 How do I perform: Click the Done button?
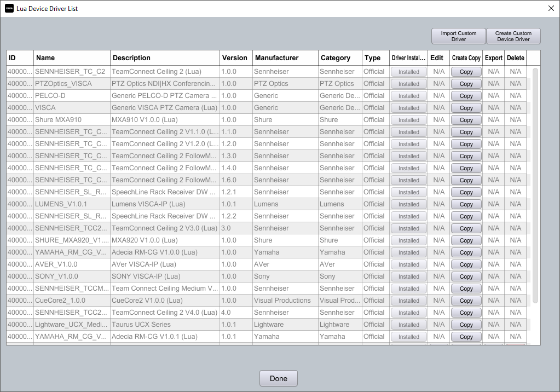tap(279, 378)
